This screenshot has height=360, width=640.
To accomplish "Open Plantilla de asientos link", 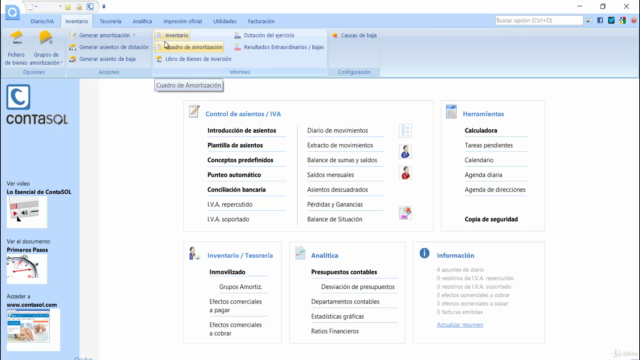I will [235, 145].
